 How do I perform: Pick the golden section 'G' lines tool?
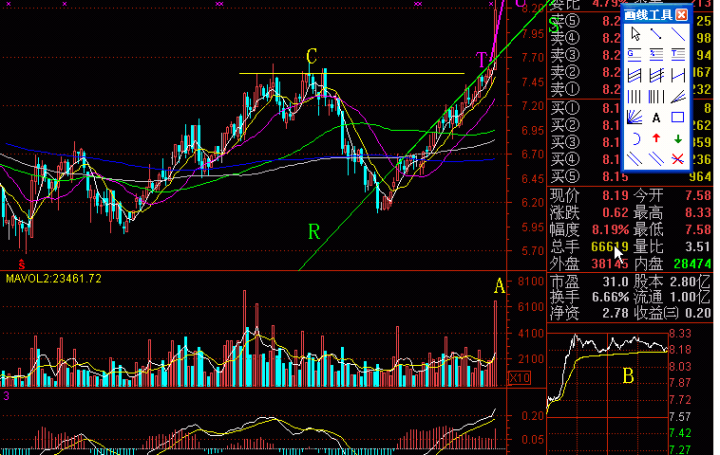635,54
